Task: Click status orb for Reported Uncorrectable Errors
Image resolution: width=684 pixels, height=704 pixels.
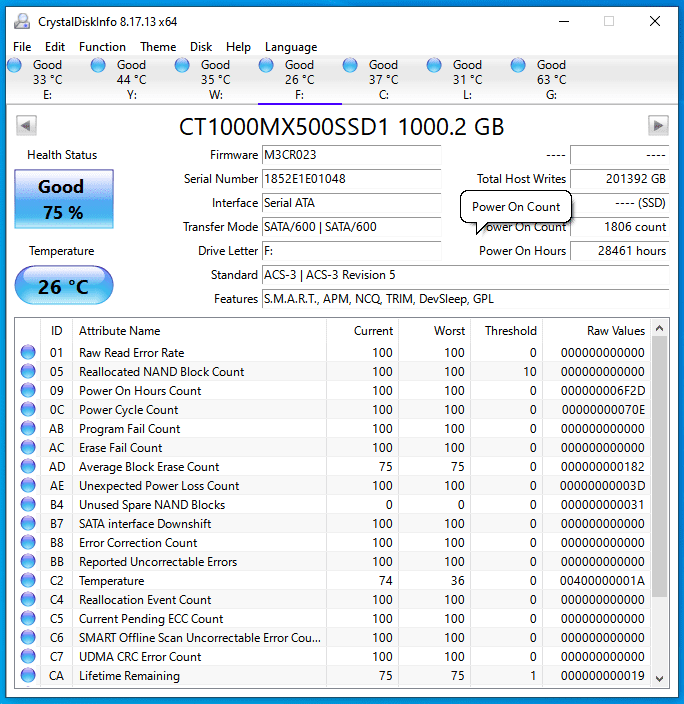Action: [x=28, y=561]
